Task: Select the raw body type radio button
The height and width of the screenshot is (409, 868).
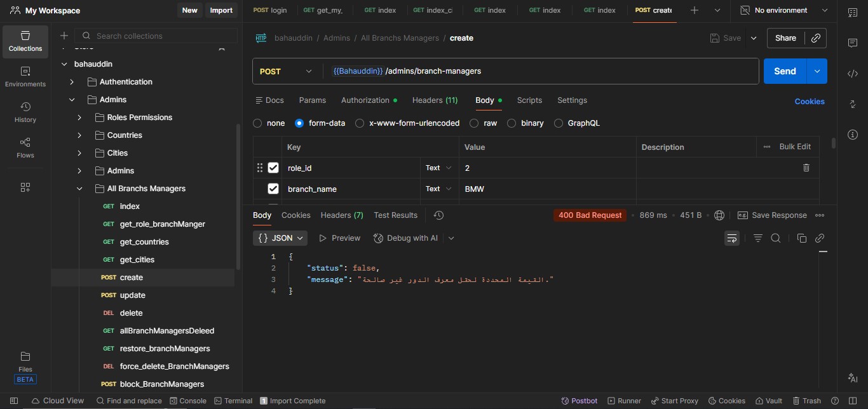Action: coord(474,123)
